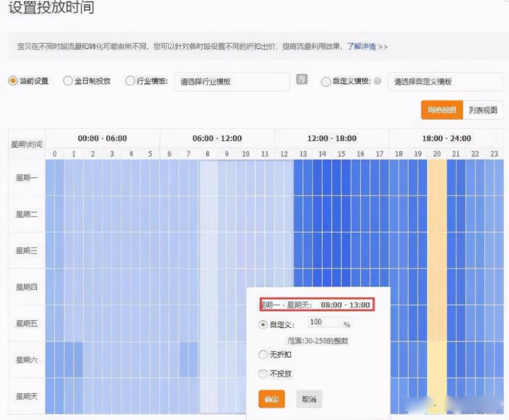Image resolution: width=509 pixels, height=420 pixels.
Task: Select 自定义 discount radio in popup
Action: [x=263, y=325]
